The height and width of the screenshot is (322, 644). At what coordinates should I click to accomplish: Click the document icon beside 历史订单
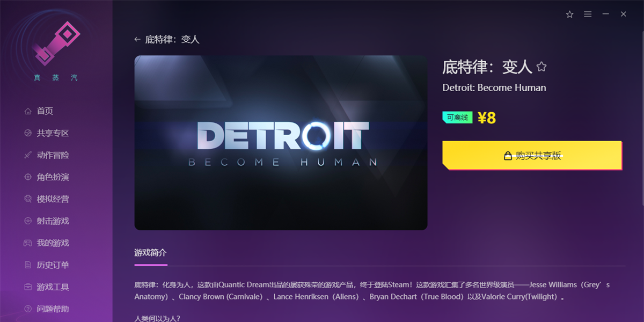tap(28, 265)
